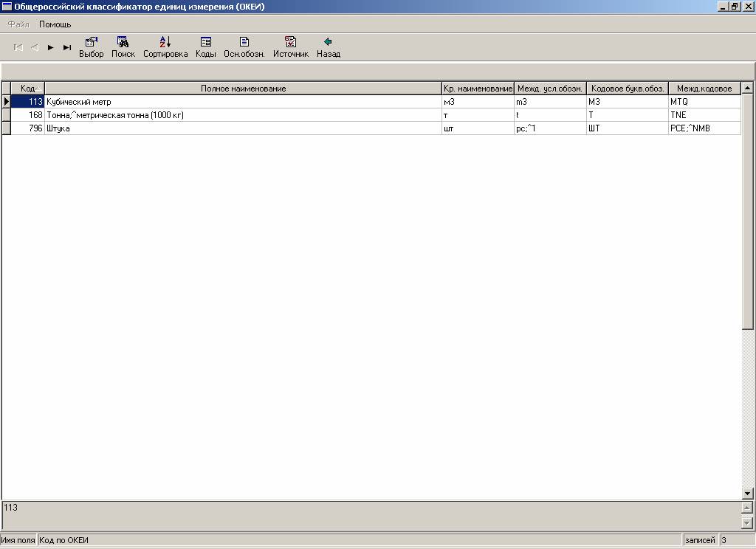Open the Файл menu
The image size is (756, 549).
[x=18, y=24]
